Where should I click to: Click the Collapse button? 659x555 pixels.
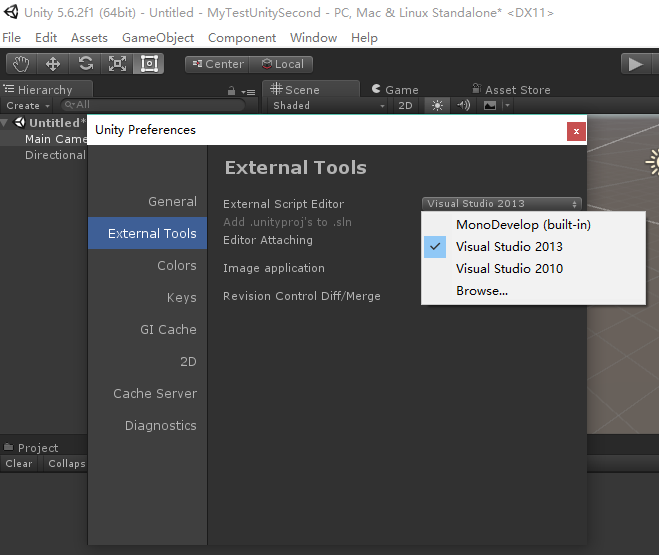coord(65,463)
